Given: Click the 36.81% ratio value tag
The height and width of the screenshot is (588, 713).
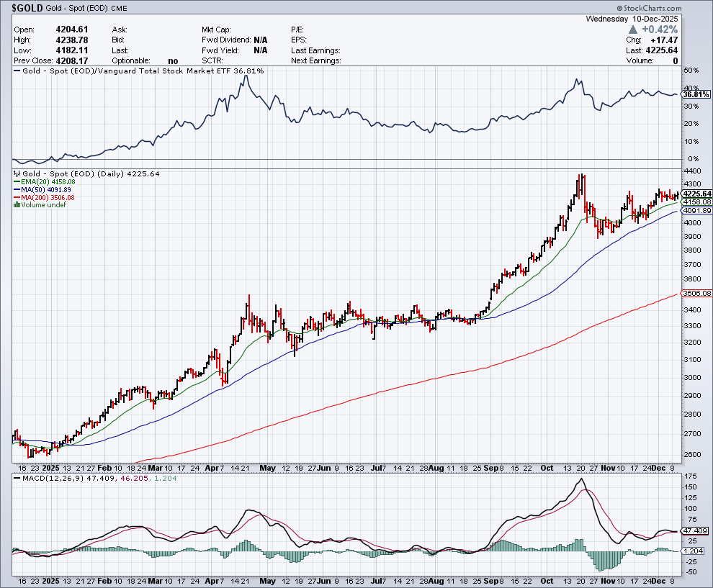Looking at the screenshot, I should [694, 95].
